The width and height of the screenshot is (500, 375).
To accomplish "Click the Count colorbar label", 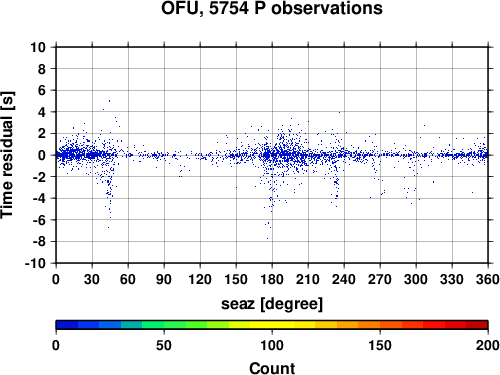I will pyautogui.click(x=272, y=368).
